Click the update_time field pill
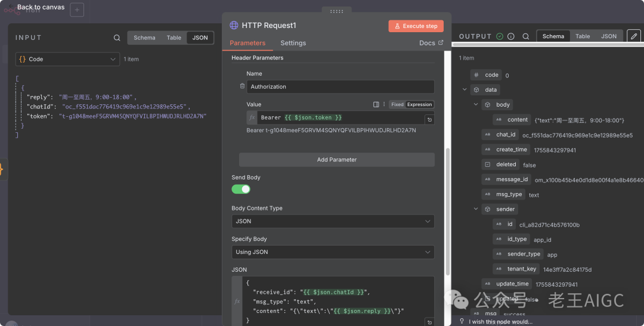Screen dimensions: 644x326 click(507, 284)
